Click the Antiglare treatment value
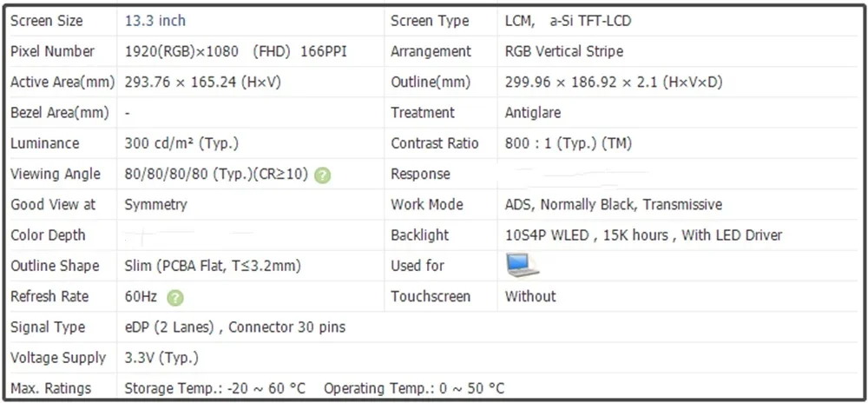This screenshot has width=868, height=403. point(533,113)
